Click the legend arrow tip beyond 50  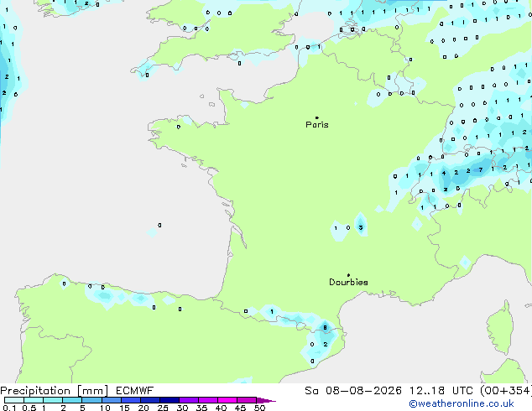pos(268,400)
